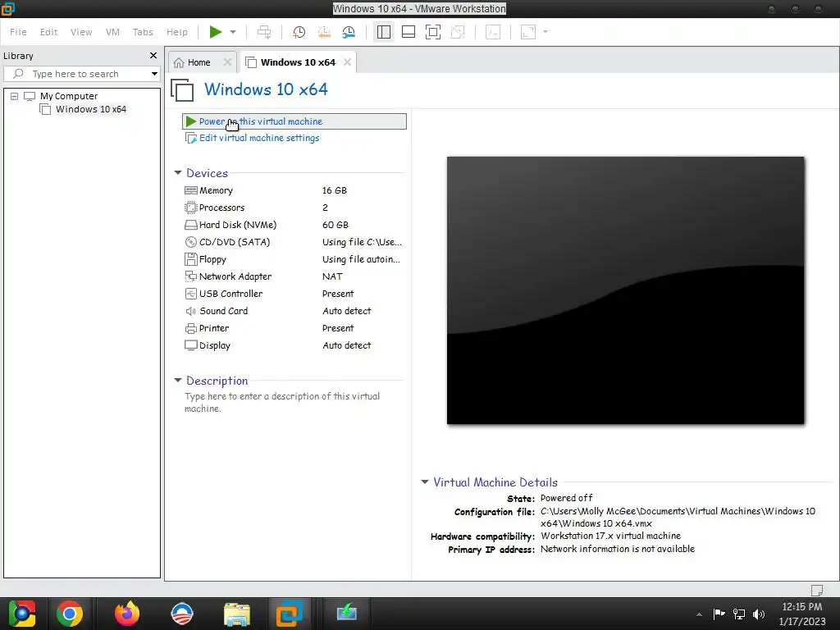Toggle the thumbnail bar view icon
The height and width of the screenshot is (630, 840).
click(409, 32)
